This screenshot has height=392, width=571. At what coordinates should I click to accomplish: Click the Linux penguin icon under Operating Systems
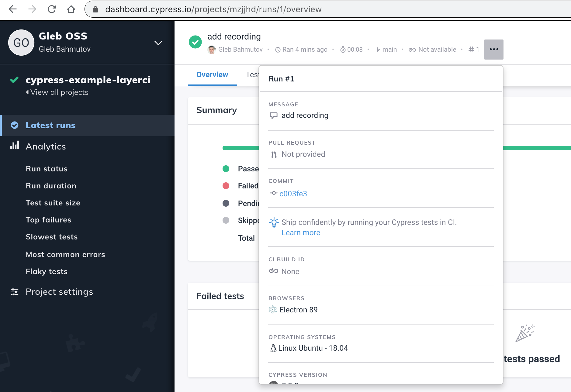(x=273, y=348)
